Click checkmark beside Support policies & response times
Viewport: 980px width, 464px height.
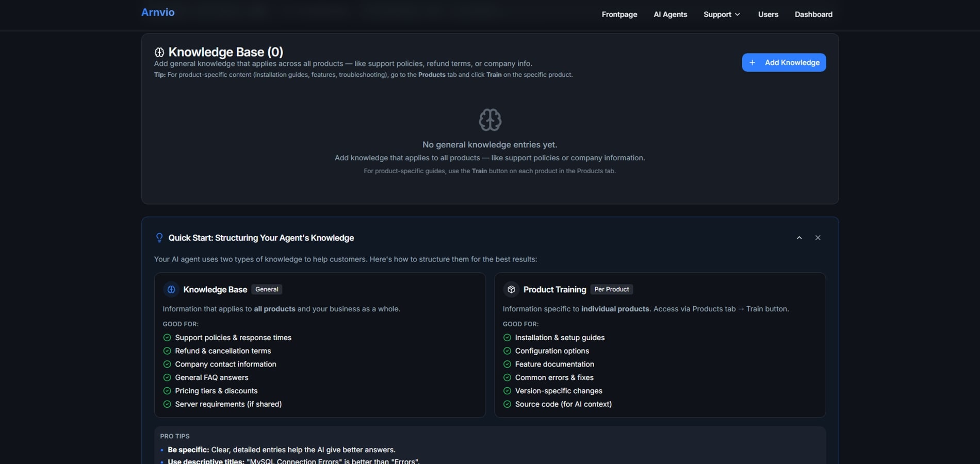(x=167, y=338)
